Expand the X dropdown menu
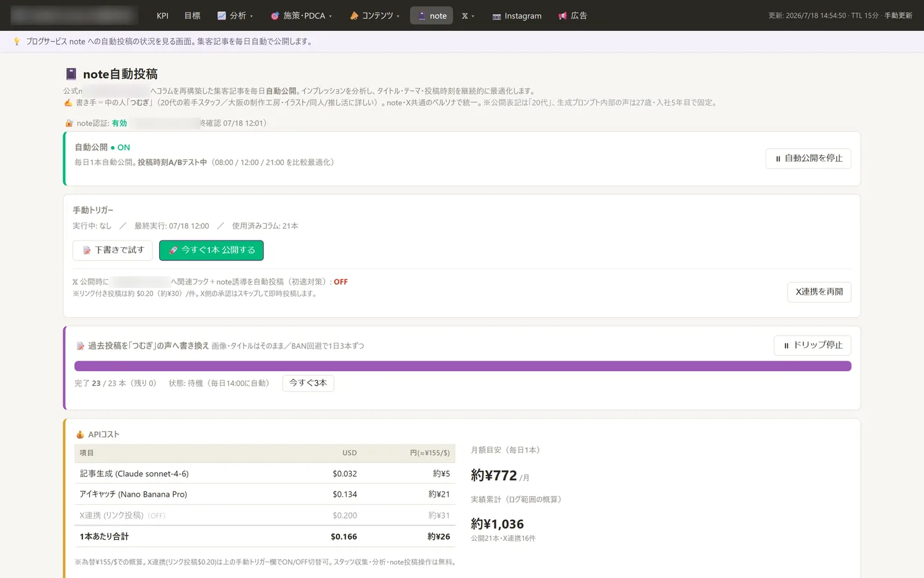924x578 pixels. coord(468,16)
